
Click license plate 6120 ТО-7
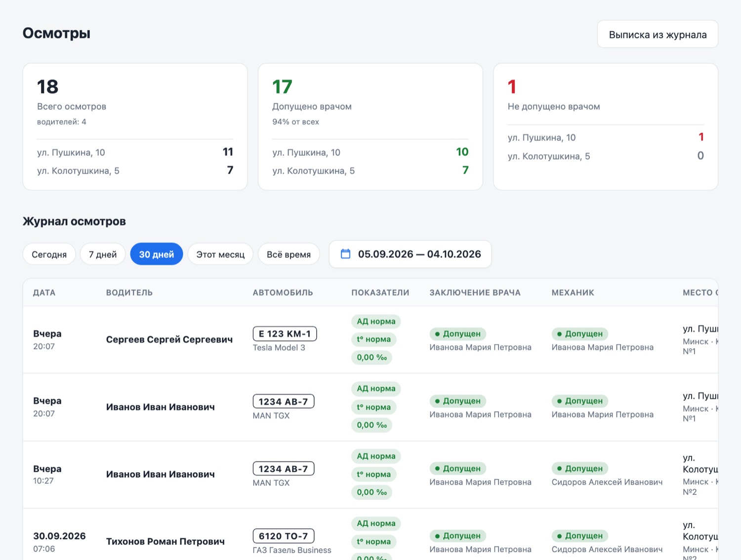pos(284,536)
